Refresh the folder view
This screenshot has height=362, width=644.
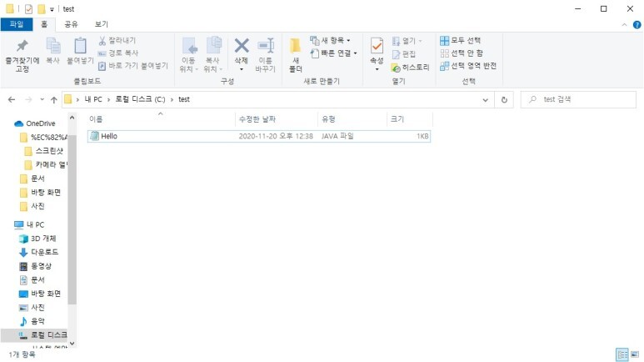pyautogui.click(x=504, y=100)
